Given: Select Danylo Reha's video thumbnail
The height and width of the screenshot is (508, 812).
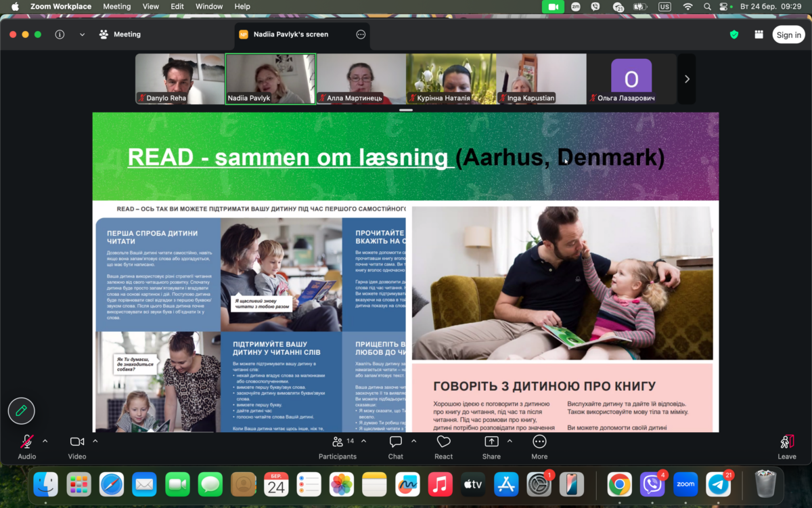Looking at the screenshot, I should (180, 79).
